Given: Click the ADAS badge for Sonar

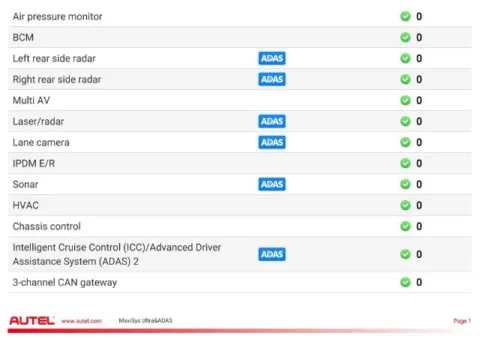Looking at the screenshot, I should (272, 184).
